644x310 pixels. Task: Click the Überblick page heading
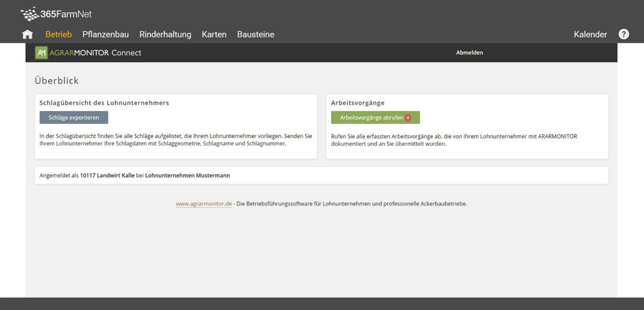coord(57,81)
